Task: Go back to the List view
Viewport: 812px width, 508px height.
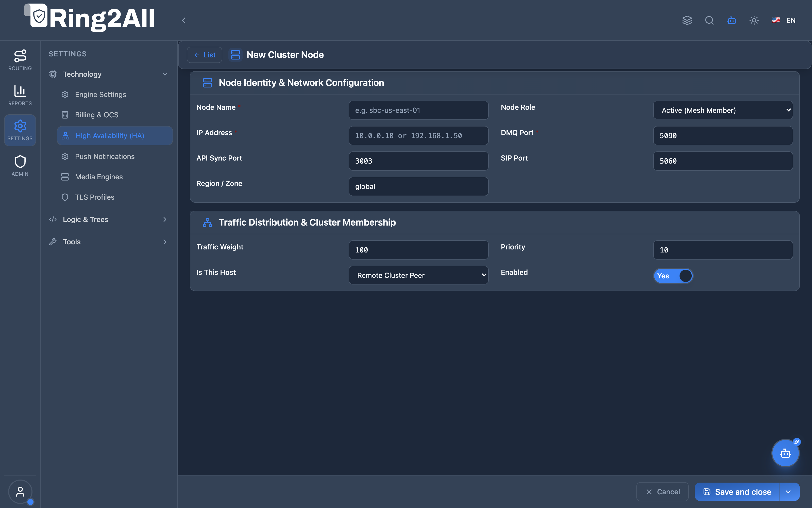Action: click(204, 55)
